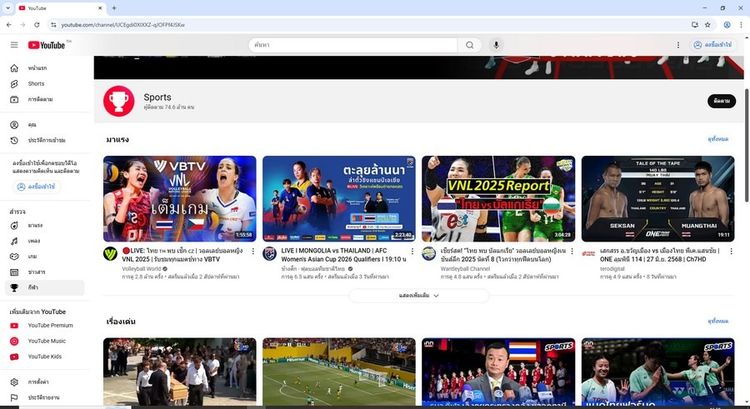The width and height of the screenshot is (750, 409).
Task: Click the search magnifier button
Action: click(471, 45)
